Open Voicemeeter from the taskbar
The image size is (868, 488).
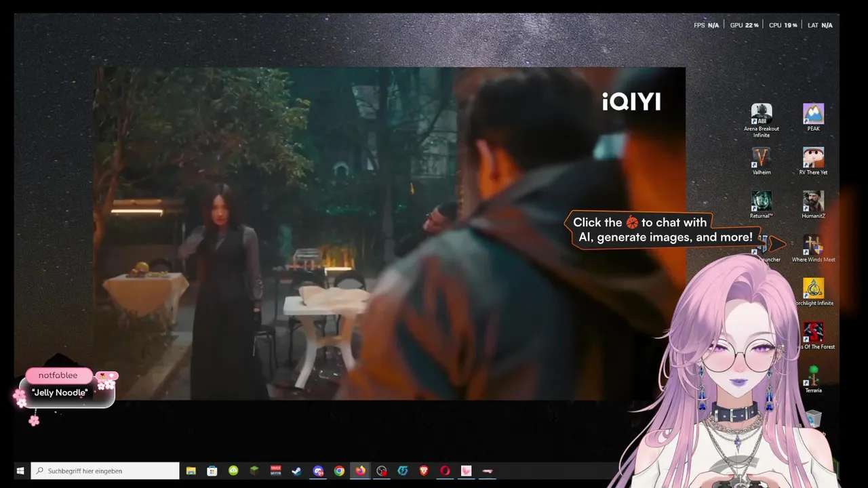tap(276, 470)
